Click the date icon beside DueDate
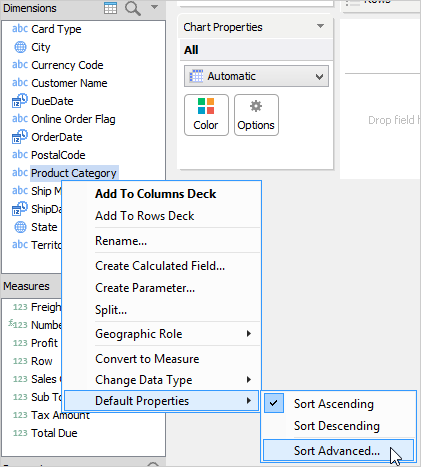The width and height of the screenshot is (421, 467). click(x=20, y=101)
